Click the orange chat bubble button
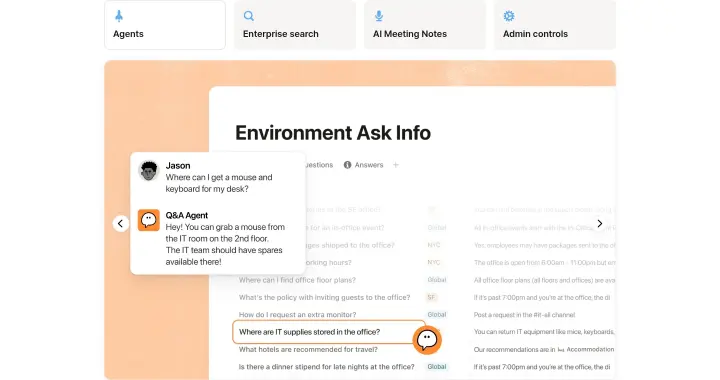Image resolution: width=720 pixels, height=380 pixels. (427, 340)
